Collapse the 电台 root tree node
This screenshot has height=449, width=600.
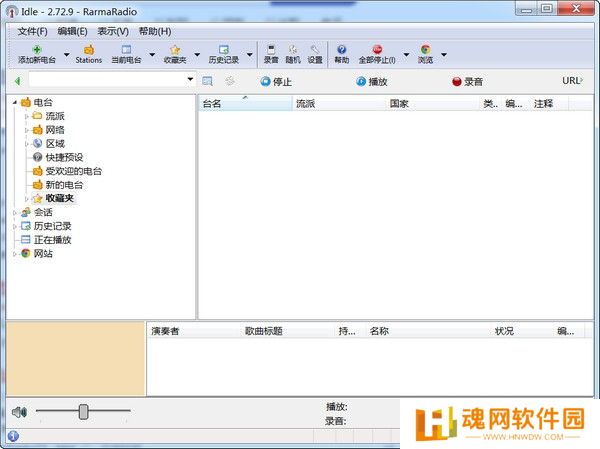(x=15, y=102)
